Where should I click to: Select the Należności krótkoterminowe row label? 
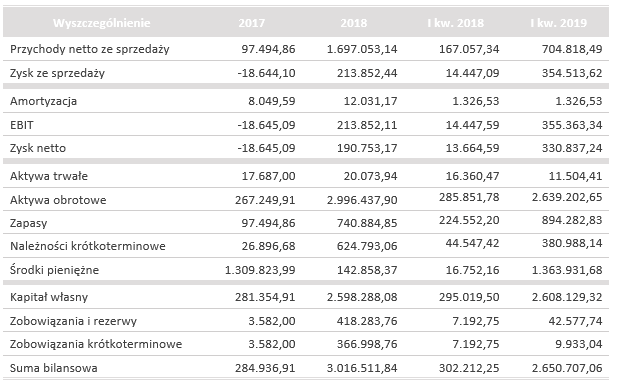pos(88,246)
